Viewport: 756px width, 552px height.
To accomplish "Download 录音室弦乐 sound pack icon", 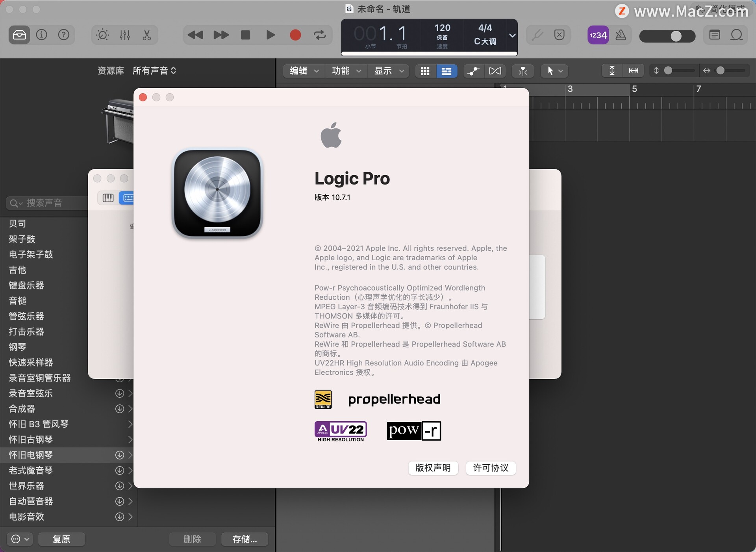I will 120,393.
